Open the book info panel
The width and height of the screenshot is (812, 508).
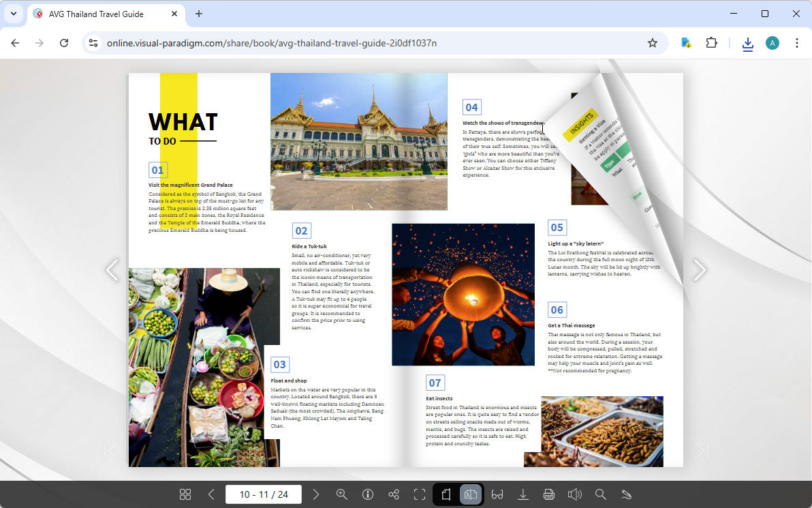[368, 494]
